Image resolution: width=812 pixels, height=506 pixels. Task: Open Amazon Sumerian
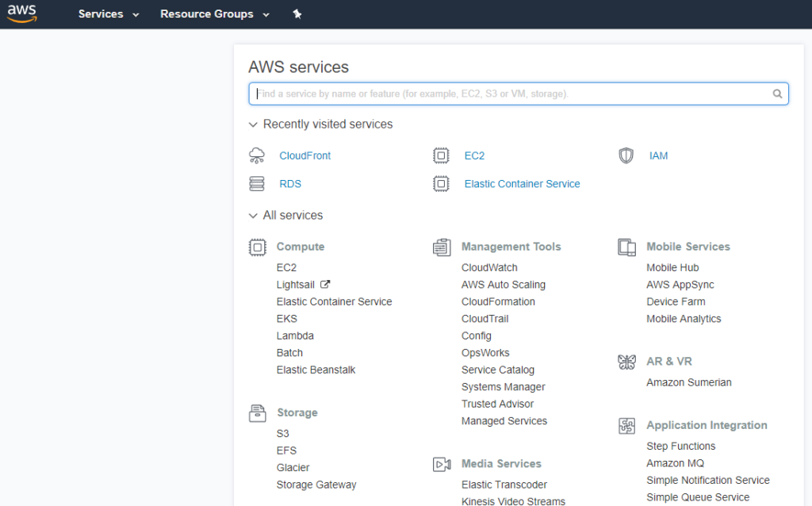click(x=689, y=383)
